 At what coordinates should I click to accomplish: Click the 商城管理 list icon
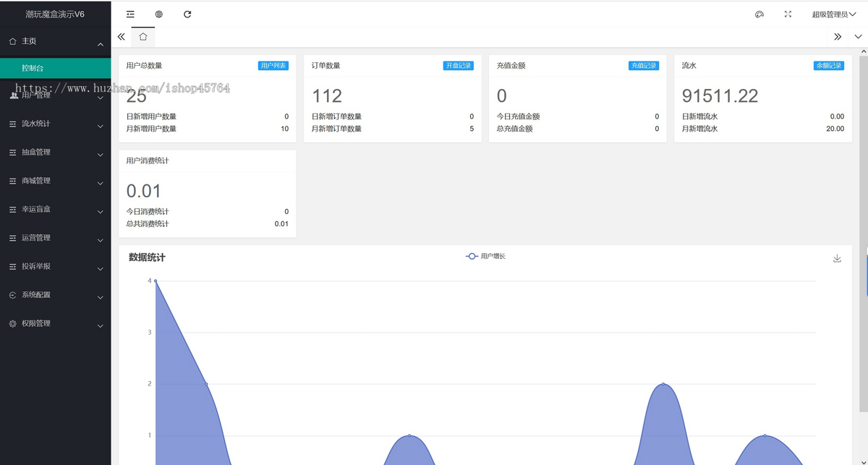point(12,181)
